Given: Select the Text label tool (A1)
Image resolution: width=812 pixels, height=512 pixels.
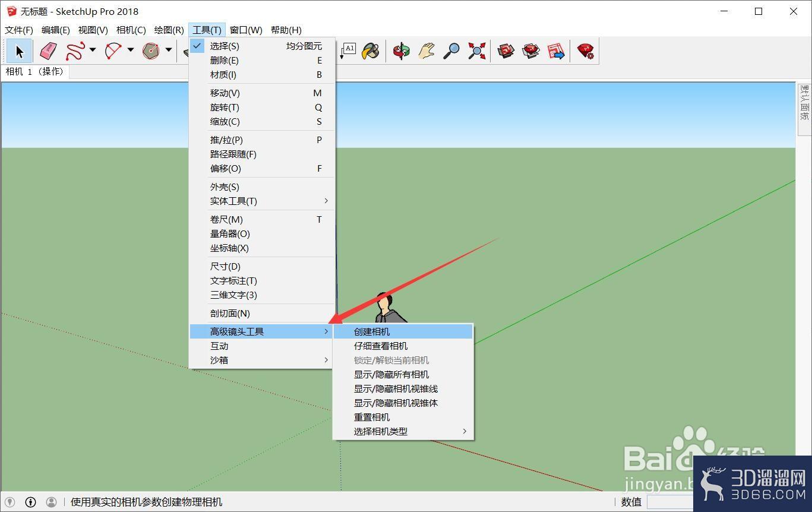Looking at the screenshot, I should coord(347,51).
